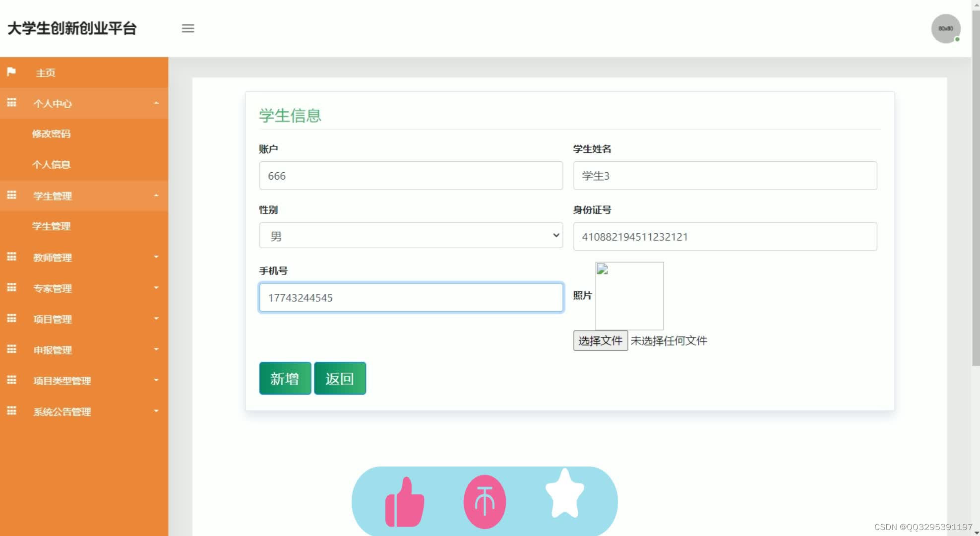This screenshot has height=536, width=980.
Task: Toggle the hamburger sidebar menu icon
Action: [x=188, y=28]
